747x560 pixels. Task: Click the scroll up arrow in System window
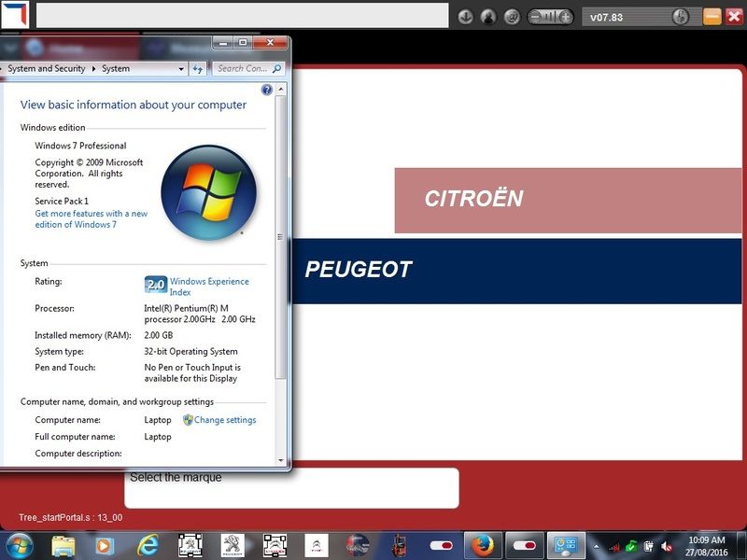pos(281,89)
